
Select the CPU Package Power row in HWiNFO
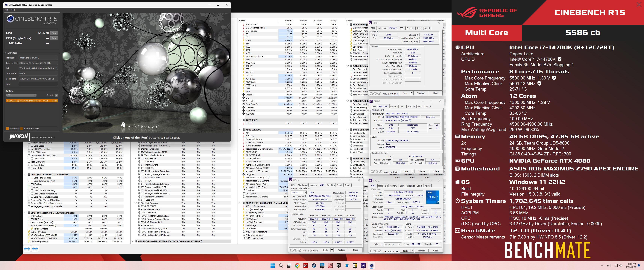75,241
